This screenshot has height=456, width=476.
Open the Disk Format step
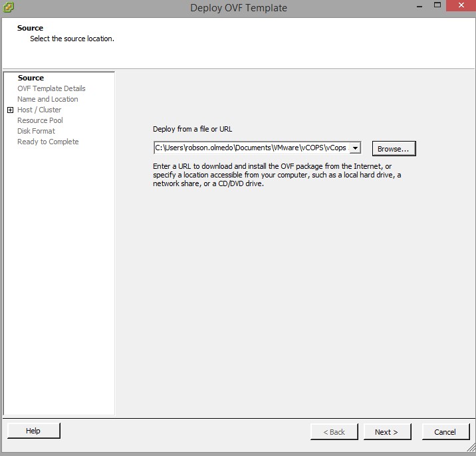pos(36,131)
